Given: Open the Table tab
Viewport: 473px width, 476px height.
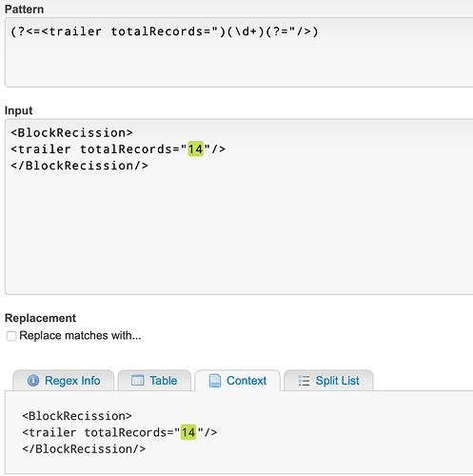Looking at the screenshot, I should click(x=154, y=380).
